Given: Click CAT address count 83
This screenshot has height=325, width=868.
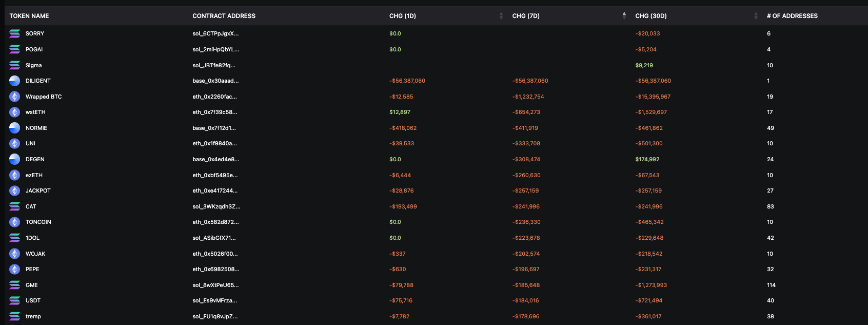Looking at the screenshot, I should (770, 206).
